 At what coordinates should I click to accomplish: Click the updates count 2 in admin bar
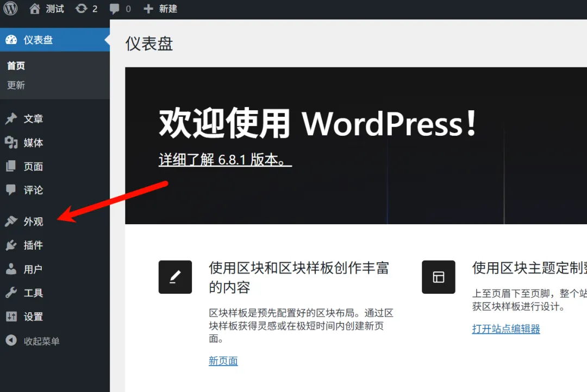95,9
